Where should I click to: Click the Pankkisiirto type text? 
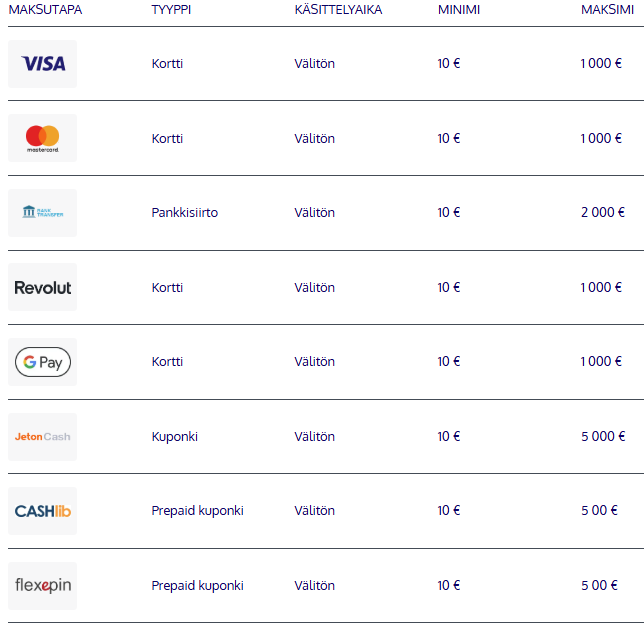[185, 212]
